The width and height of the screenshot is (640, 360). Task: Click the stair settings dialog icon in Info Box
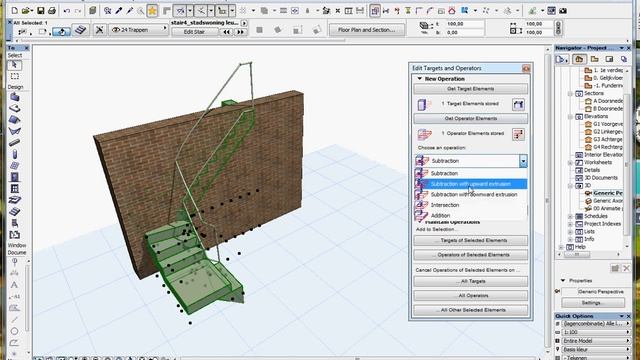80,29
